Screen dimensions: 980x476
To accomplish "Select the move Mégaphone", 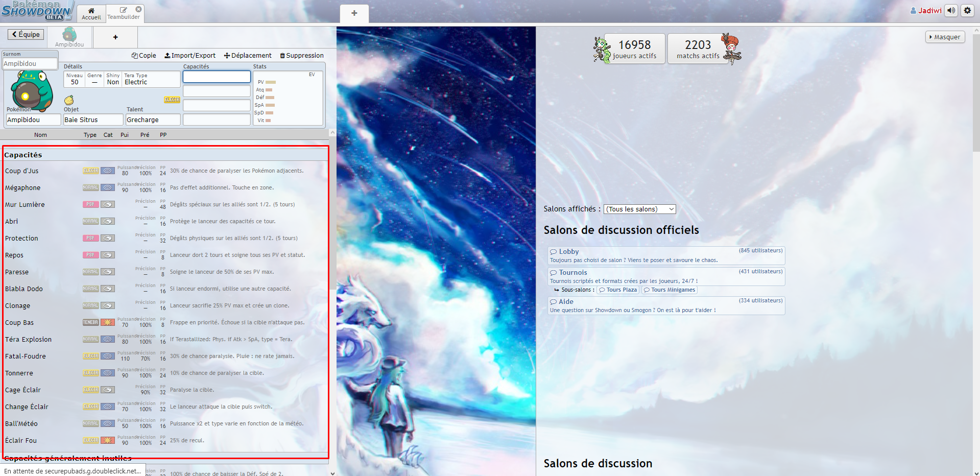I will [x=165, y=187].
